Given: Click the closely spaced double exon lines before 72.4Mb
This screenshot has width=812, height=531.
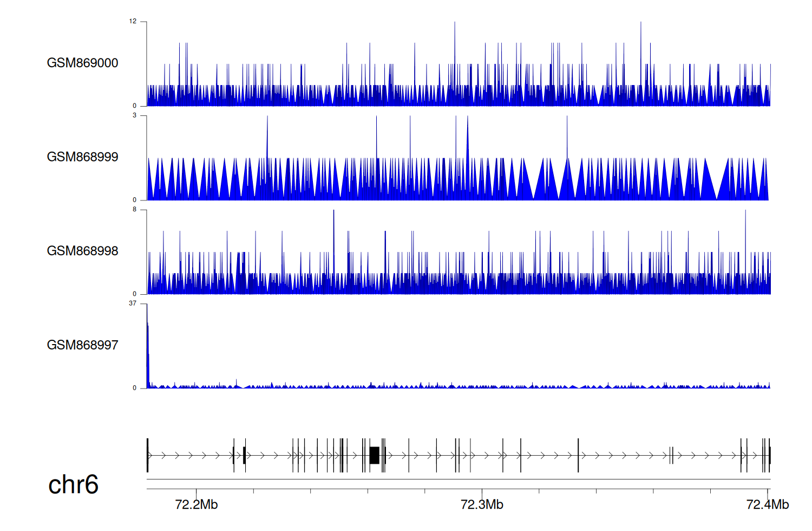Looking at the screenshot, I should (x=671, y=455).
